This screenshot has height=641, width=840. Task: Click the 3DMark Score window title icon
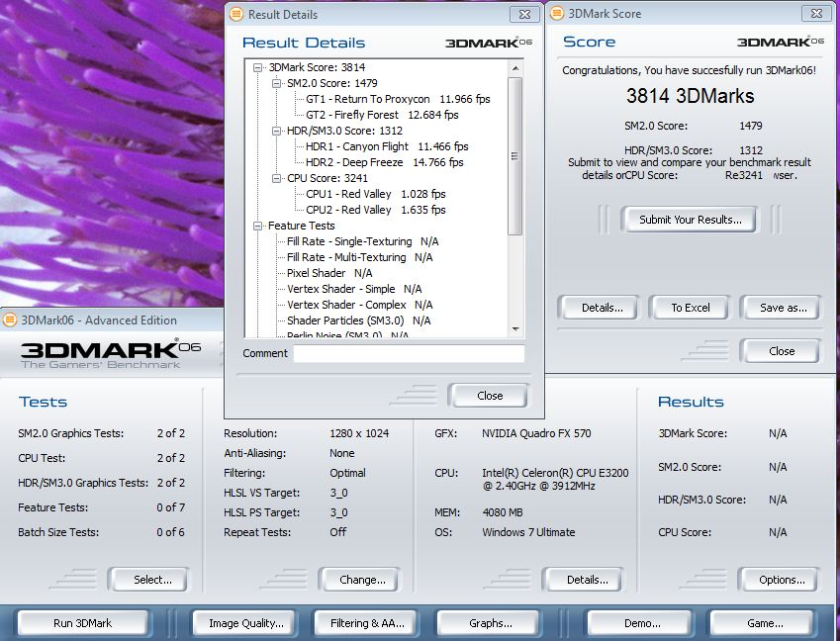tap(557, 14)
